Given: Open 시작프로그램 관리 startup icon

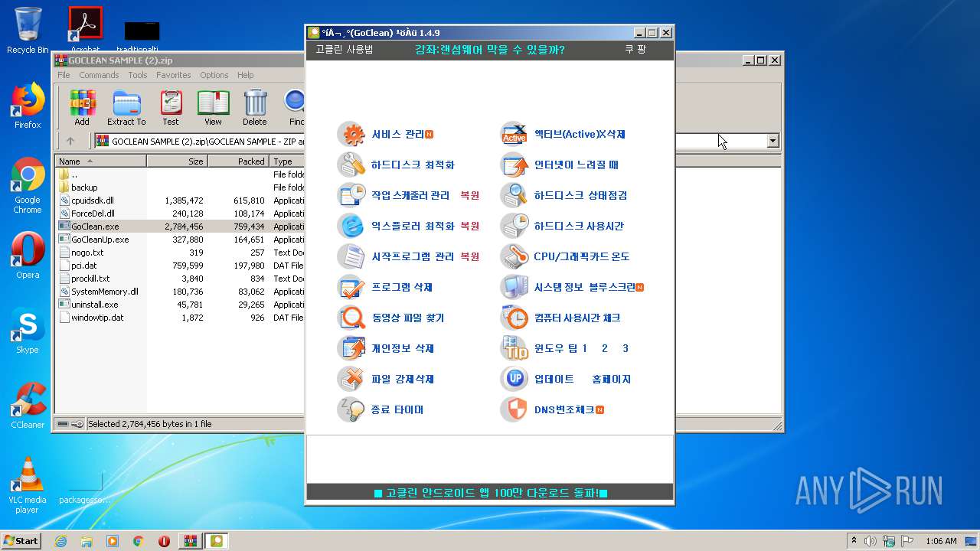Looking at the screenshot, I should tap(352, 256).
